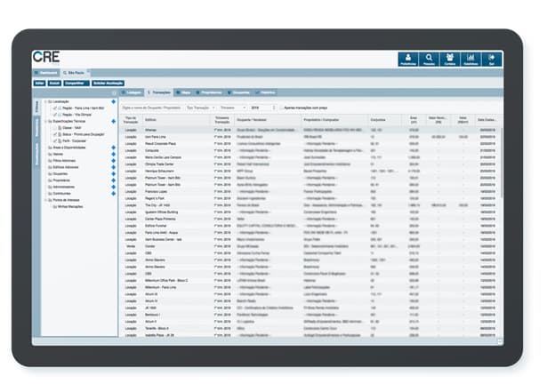Open the statistics bar chart icon

coord(471,59)
